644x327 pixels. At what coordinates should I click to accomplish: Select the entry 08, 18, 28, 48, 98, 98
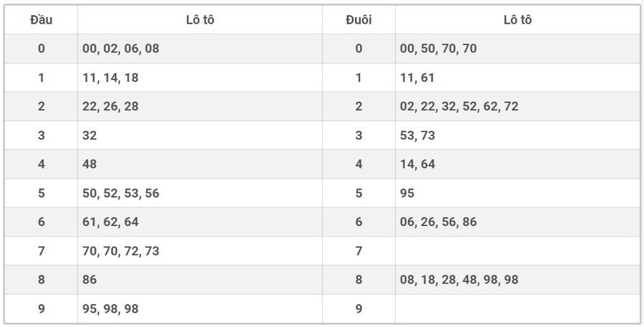tap(459, 280)
